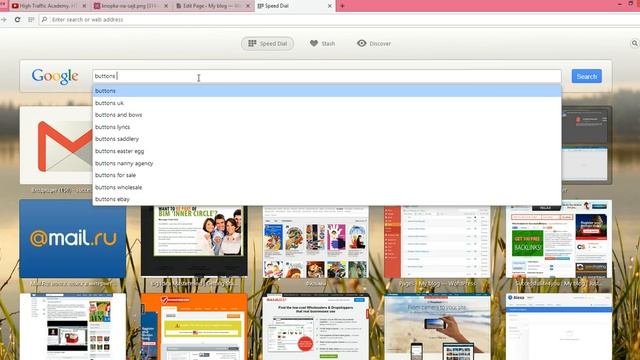Open the Speed Dial view button
Viewport: 640px width, 360px height.
(x=267, y=43)
